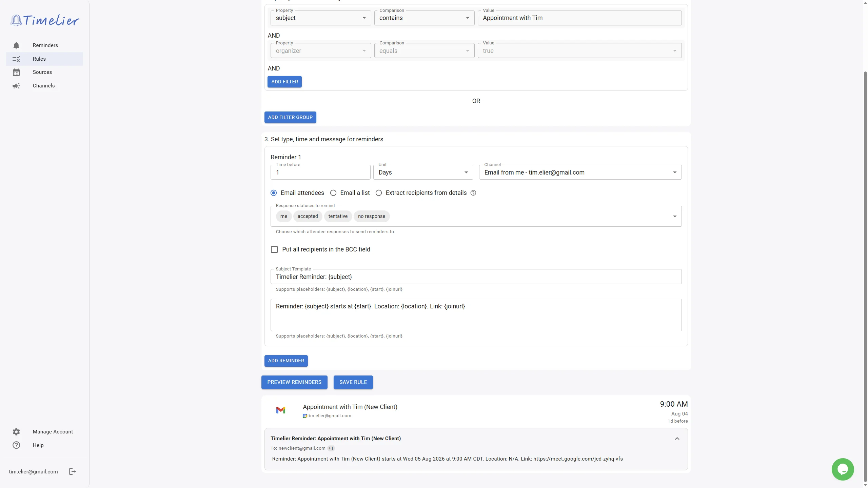
Task: Click the SAVE RULE button
Action: (353, 382)
